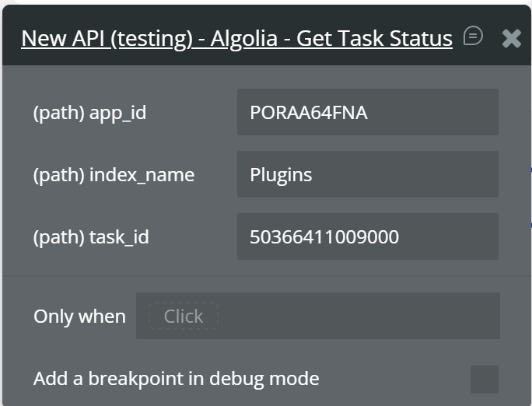The height and width of the screenshot is (406, 532).
Task: Click the "(path) app_id" label
Action: coord(89,113)
